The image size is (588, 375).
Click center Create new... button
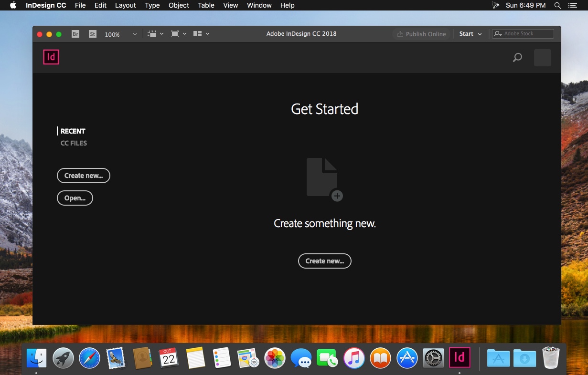(325, 261)
